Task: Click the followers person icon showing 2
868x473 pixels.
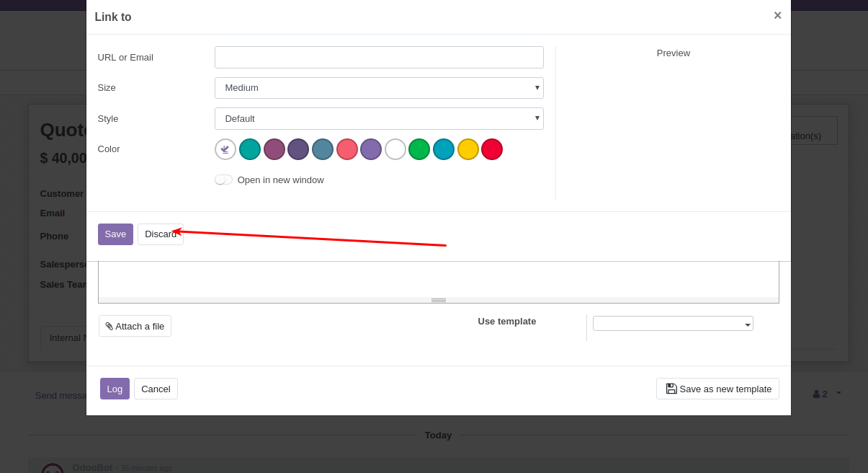Action: pos(819,394)
